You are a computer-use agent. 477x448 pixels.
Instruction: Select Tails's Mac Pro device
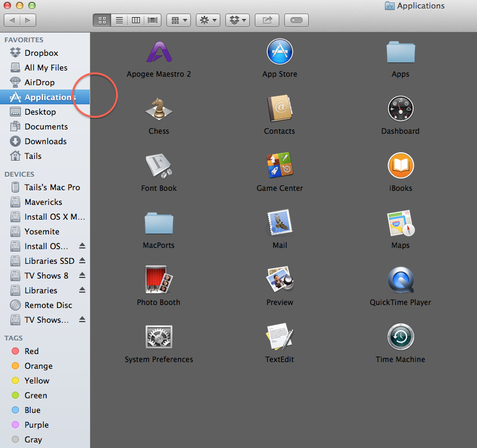[x=45, y=187]
